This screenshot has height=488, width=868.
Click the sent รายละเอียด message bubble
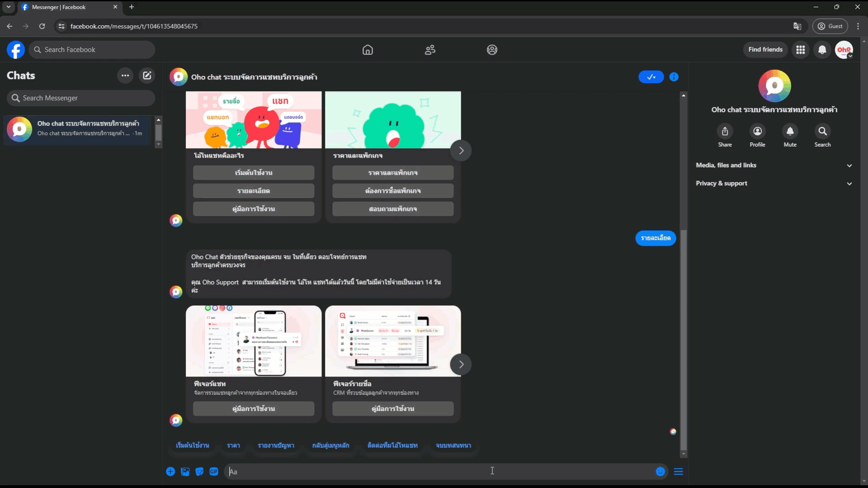pyautogui.click(x=656, y=238)
